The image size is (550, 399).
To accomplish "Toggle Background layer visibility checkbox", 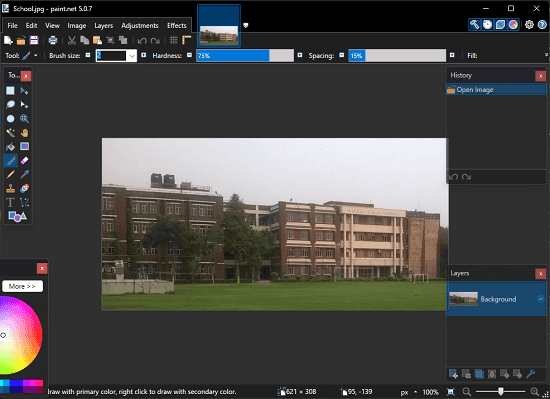I will point(540,299).
